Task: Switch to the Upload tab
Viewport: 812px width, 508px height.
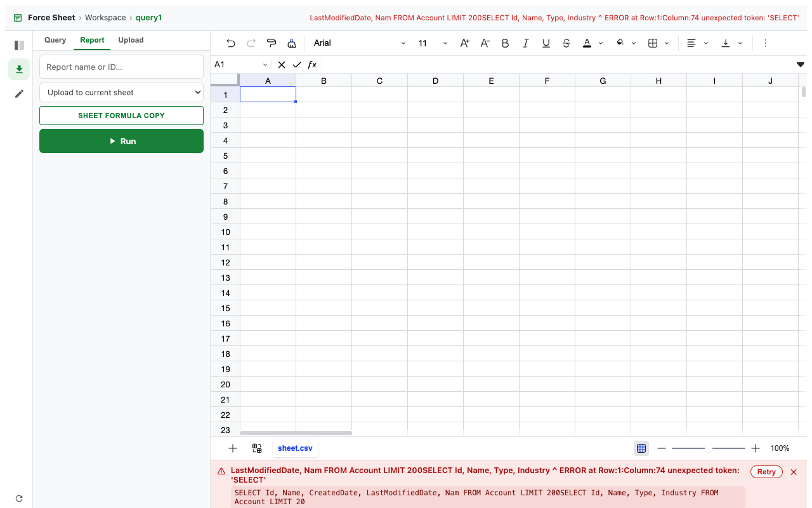Action: 131,40
